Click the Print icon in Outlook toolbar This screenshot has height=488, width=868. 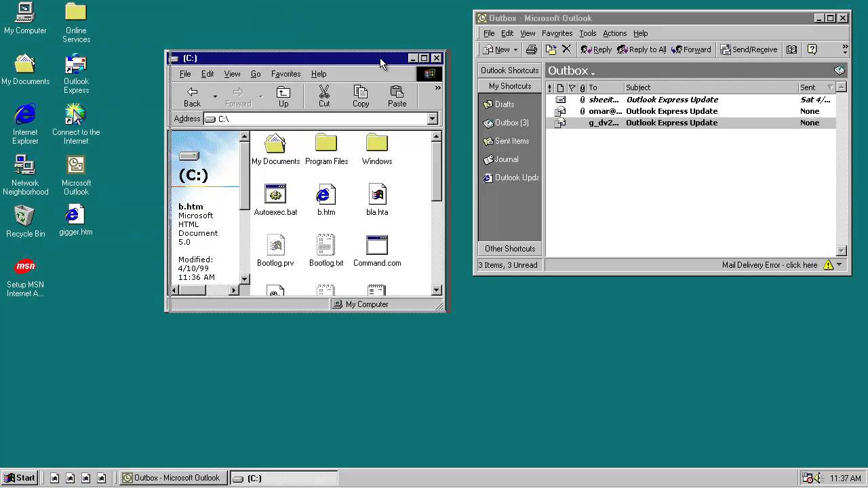tap(532, 49)
